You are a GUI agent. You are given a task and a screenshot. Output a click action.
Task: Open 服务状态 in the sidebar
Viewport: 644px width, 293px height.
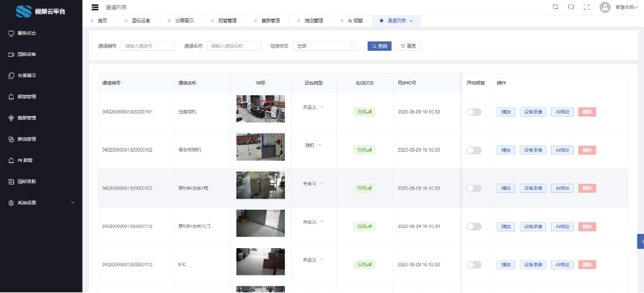point(26,33)
